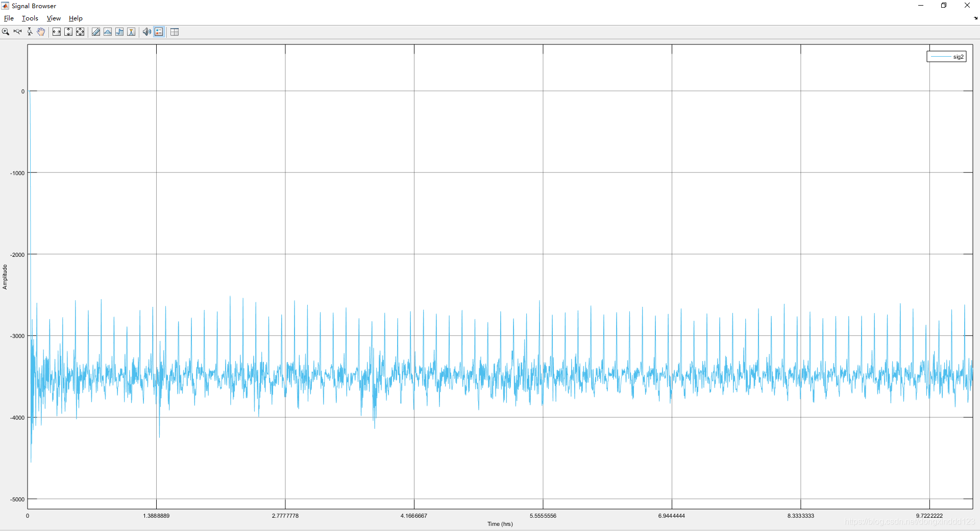Scale the Y-axis limits automatically

[x=68, y=32]
